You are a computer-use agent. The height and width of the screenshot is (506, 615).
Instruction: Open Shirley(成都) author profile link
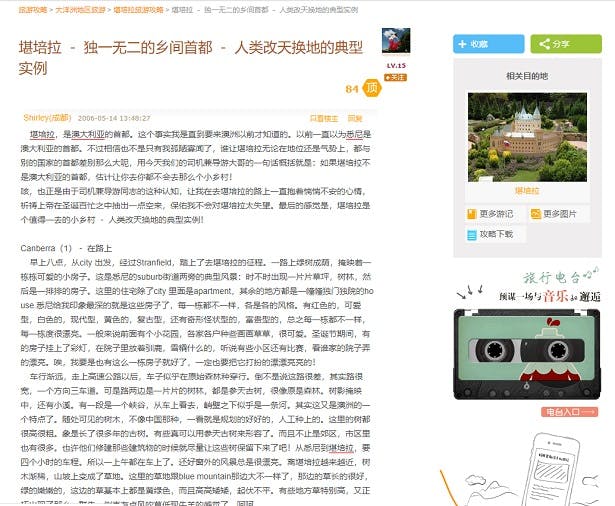coord(46,117)
